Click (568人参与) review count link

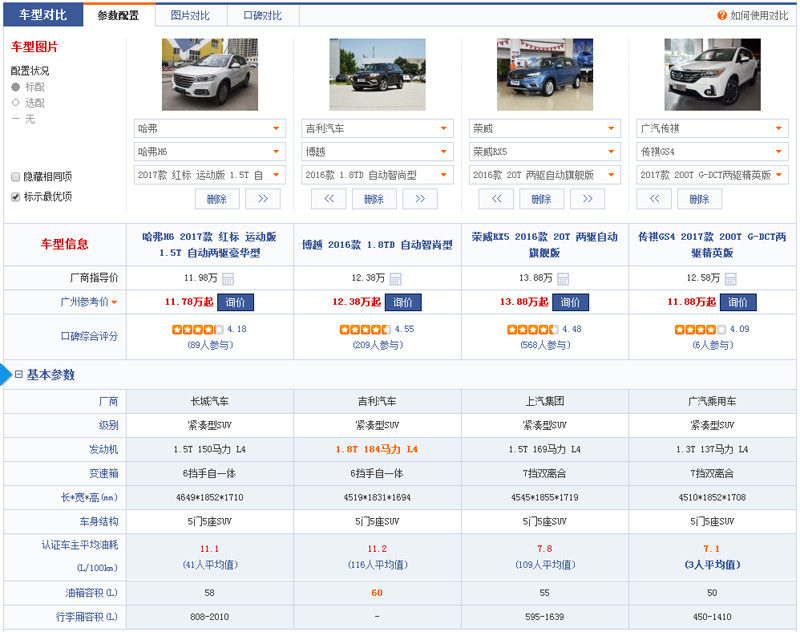(x=545, y=345)
